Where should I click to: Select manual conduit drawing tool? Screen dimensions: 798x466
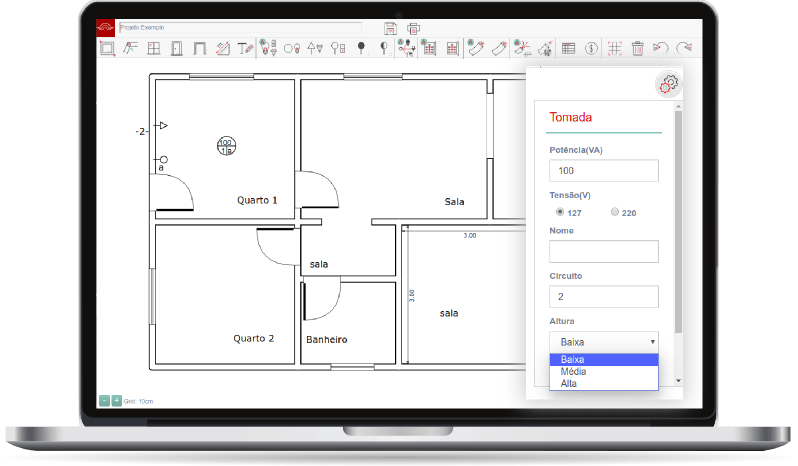tap(499, 48)
